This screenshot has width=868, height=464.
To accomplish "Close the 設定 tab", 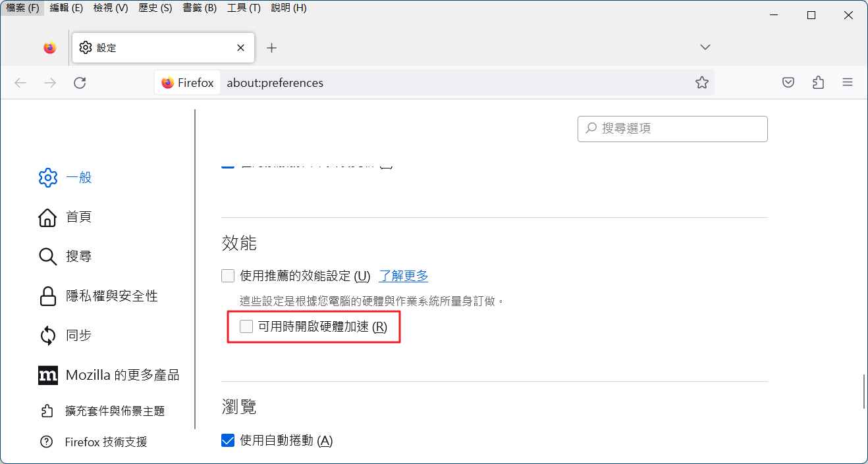I will (240, 48).
